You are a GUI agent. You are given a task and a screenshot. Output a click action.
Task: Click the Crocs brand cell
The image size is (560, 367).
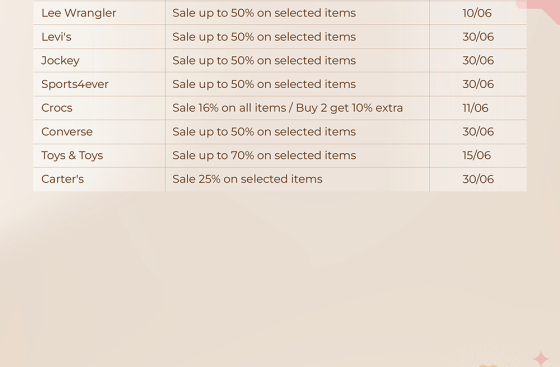[99, 108]
